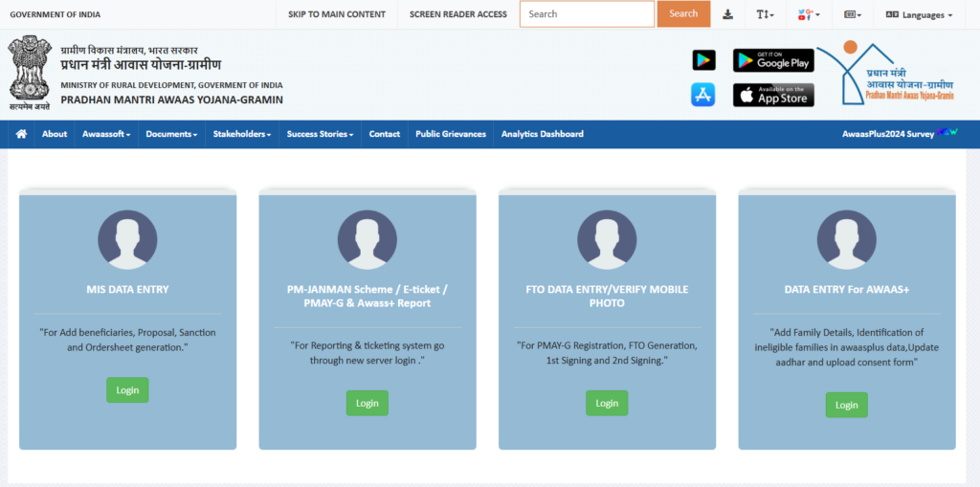Click the Hindi title प्रधान मंत्री आवास योजना-ग्रामीण

tap(141, 65)
